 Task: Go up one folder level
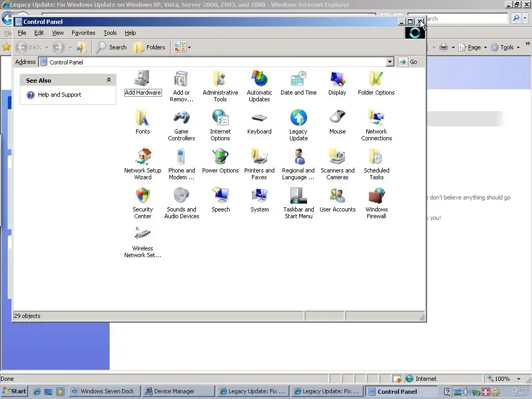click(82, 47)
